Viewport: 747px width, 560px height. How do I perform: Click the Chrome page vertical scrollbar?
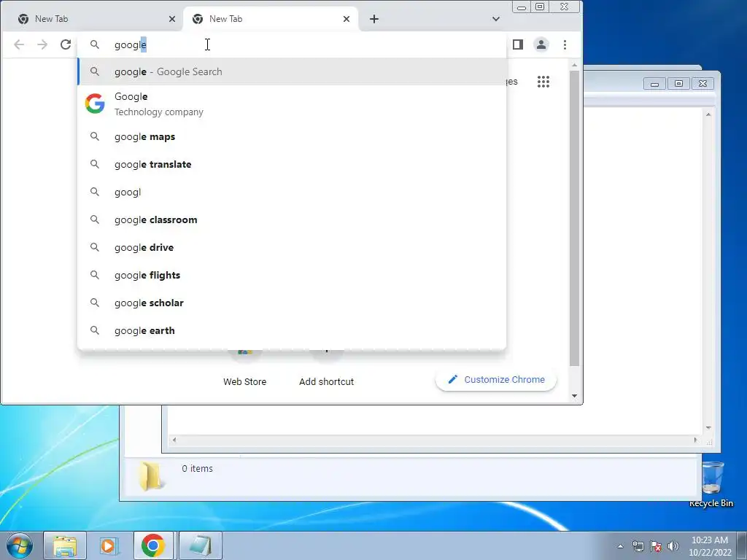click(x=575, y=219)
